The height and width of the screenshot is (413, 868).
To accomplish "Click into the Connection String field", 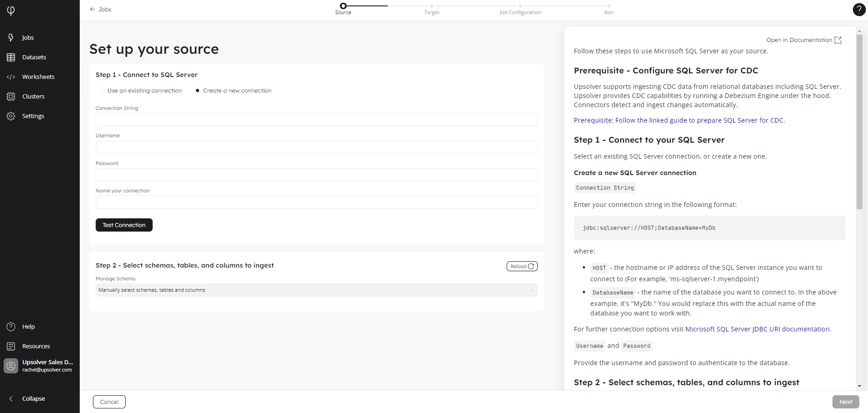I will coord(316,120).
